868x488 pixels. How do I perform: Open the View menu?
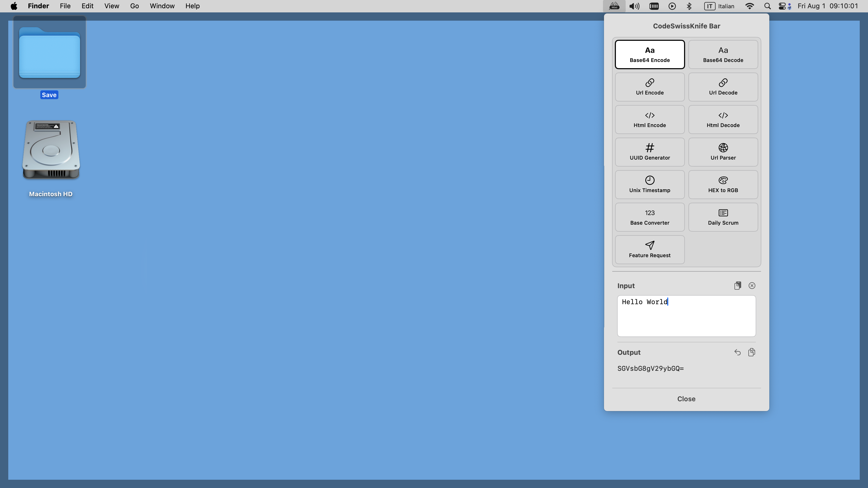[112, 6]
